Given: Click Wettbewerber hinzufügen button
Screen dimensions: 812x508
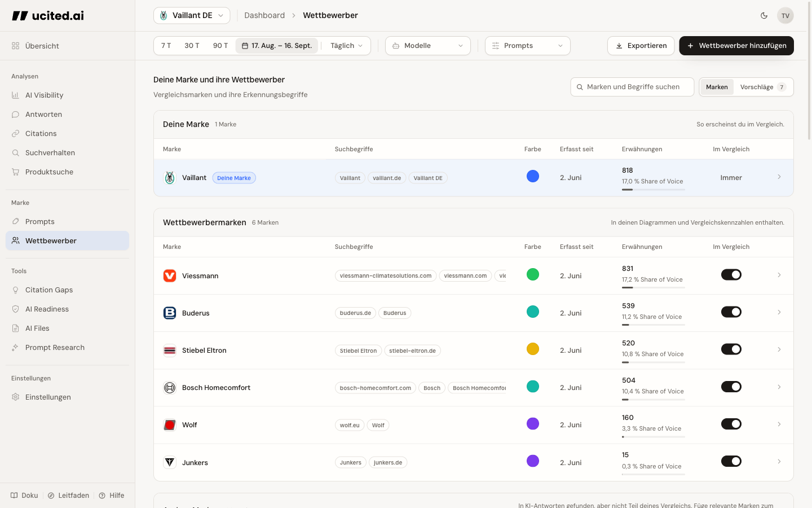Looking at the screenshot, I should (736, 46).
